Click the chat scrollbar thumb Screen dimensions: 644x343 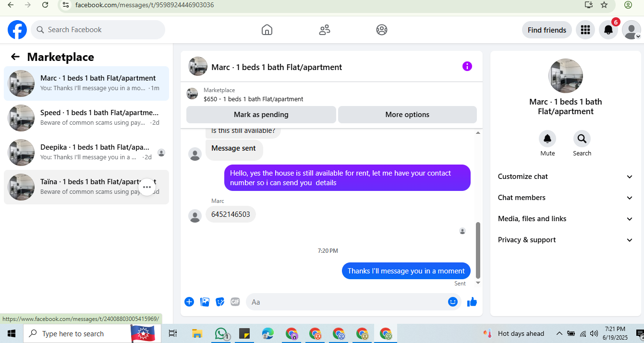click(477, 250)
